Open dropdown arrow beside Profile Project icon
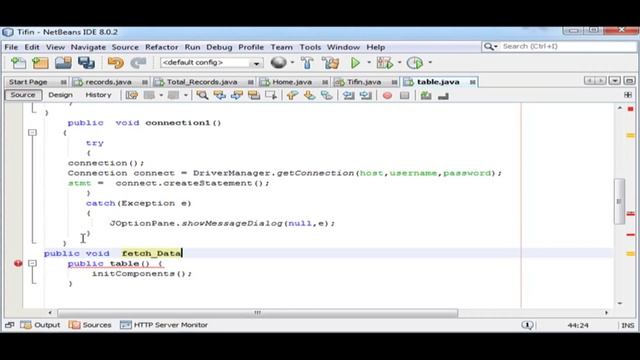The image size is (640, 360). coord(430,62)
